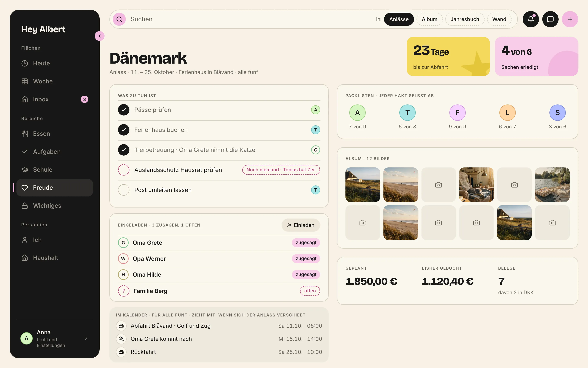Click the people icon for Oma Grete kommt nach

pyautogui.click(x=121, y=339)
